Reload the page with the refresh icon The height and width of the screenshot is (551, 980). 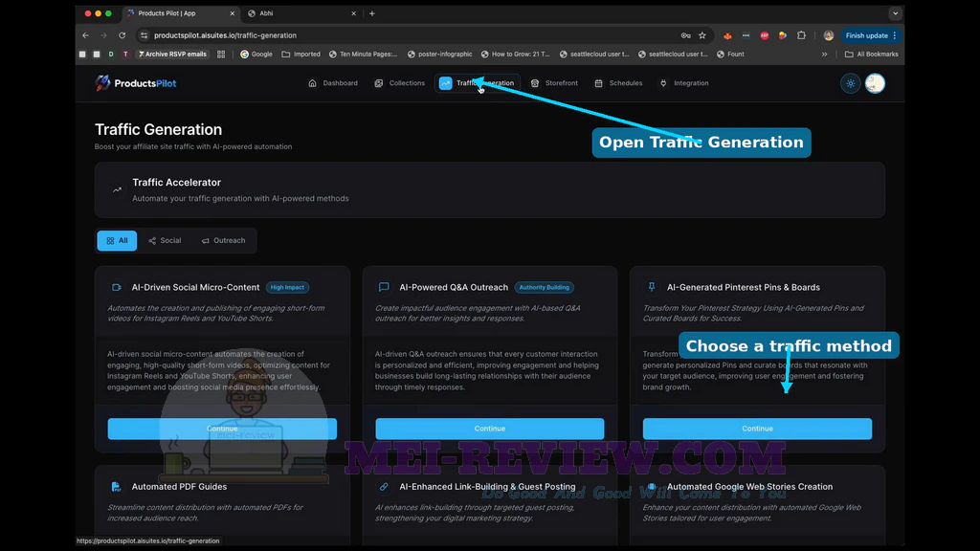click(x=122, y=35)
